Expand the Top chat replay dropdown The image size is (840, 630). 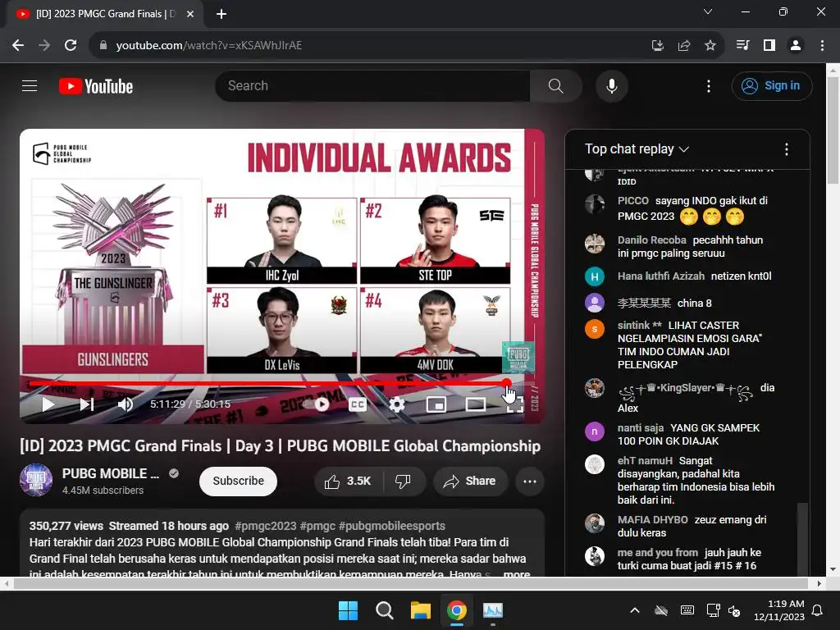[637, 149]
